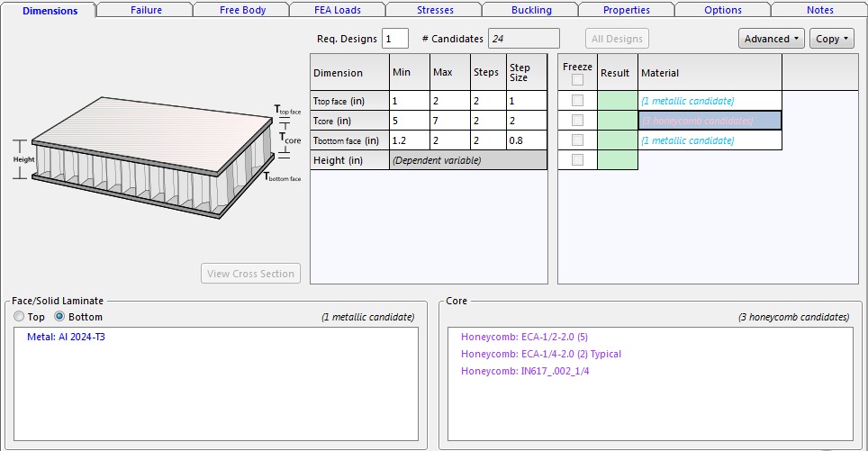The image size is (868, 451).
Task: Toggle Freeze checkbox for Height row
Action: tap(577, 160)
